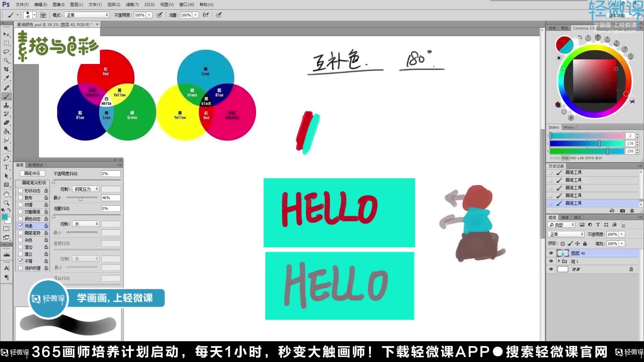Hide the 图层 40 layer

coord(551,253)
